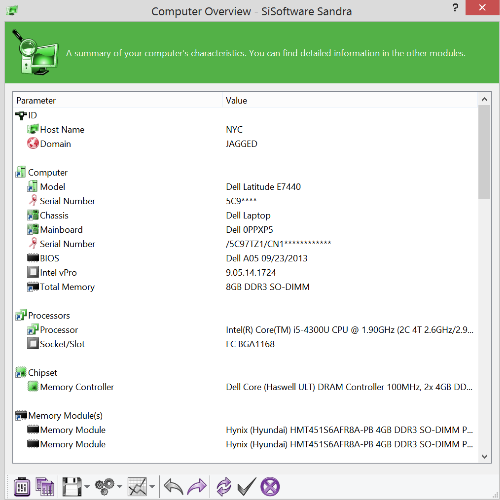This screenshot has width=500, height=500.
Task: Click the icon beside Host Name
Action: pyautogui.click(x=33, y=129)
